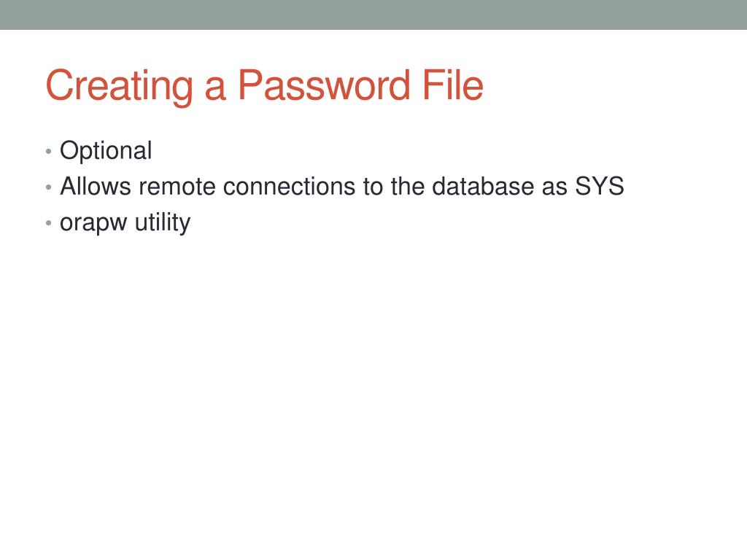Click the word 'to' in second bullet

373,187
